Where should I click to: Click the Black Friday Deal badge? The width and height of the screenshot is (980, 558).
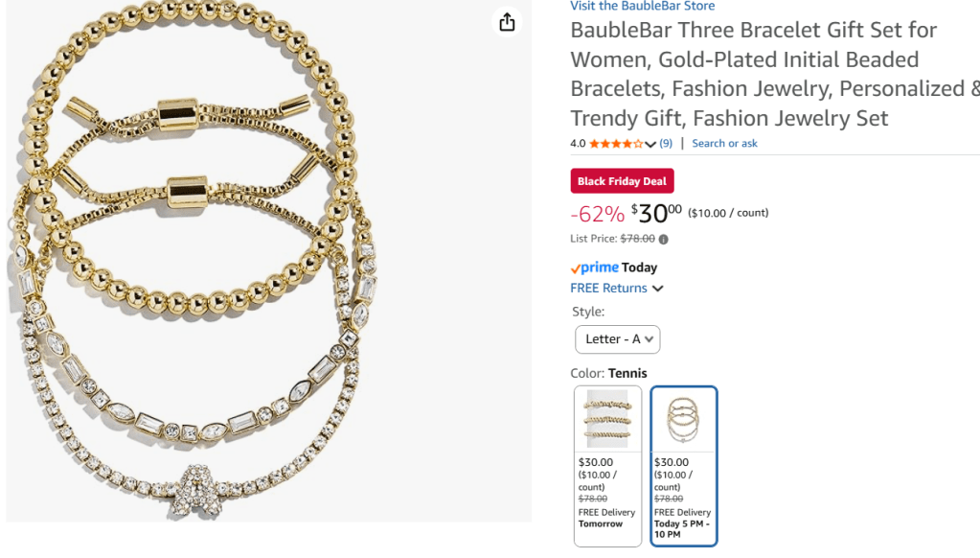[622, 181]
